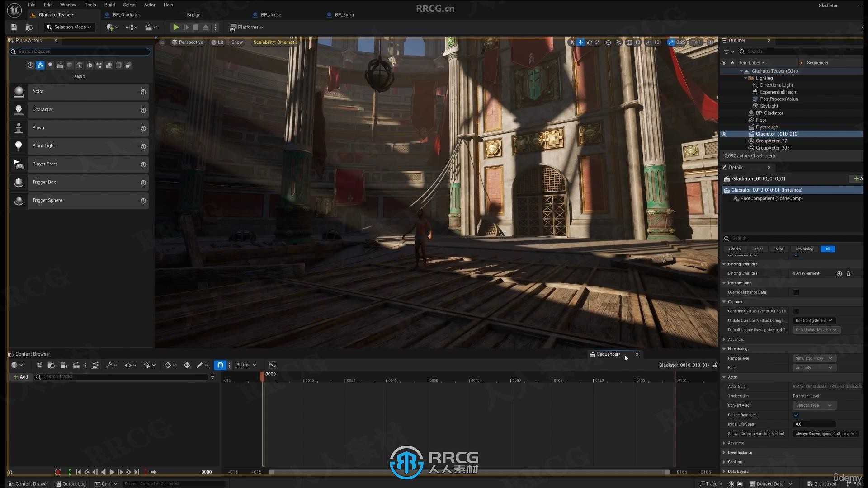This screenshot has height=488, width=868.
Task: Click the Eject button in the play controls
Action: coord(206,27)
